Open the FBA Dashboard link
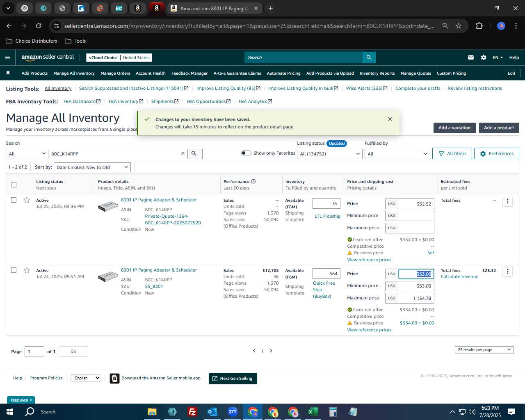525x420 pixels. [x=82, y=101]
